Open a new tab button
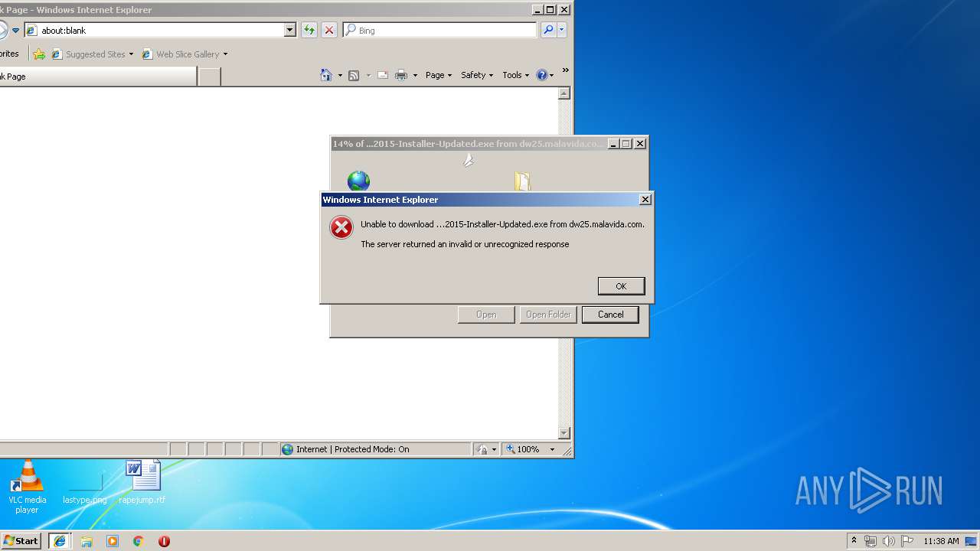 (210, 77)
